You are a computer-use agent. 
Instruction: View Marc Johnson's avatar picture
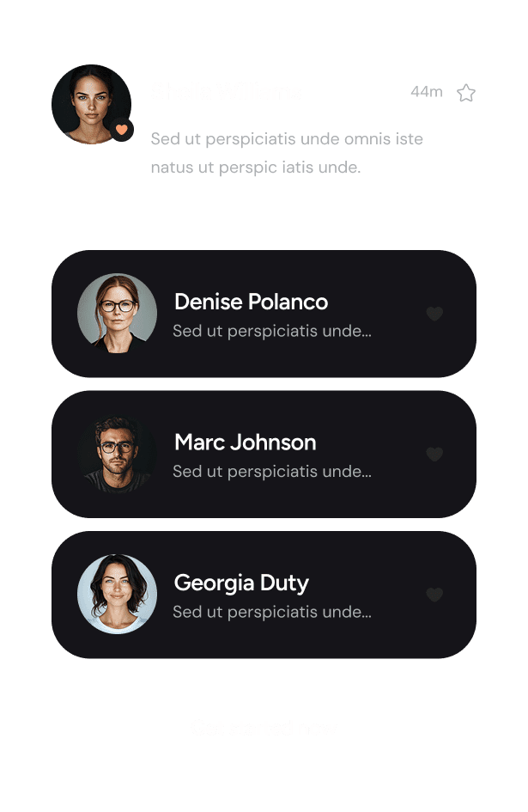pyautogui.click(x=117, y=455)
